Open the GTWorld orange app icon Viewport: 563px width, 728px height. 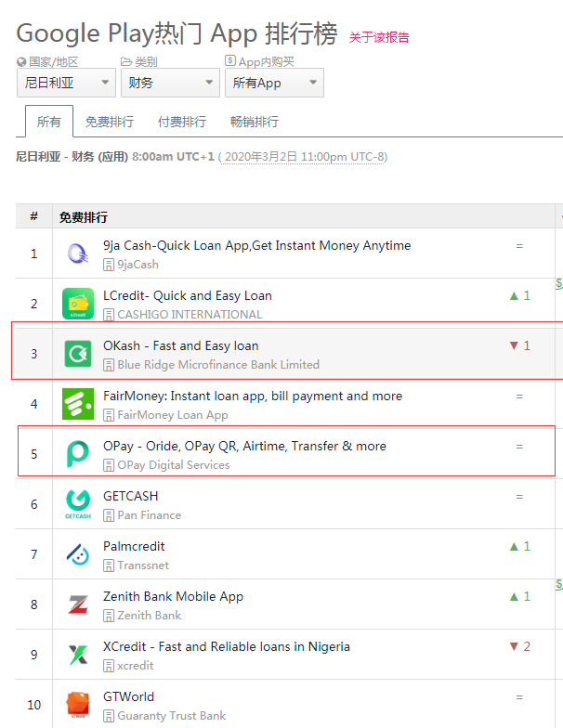click(x=78, y=704)
